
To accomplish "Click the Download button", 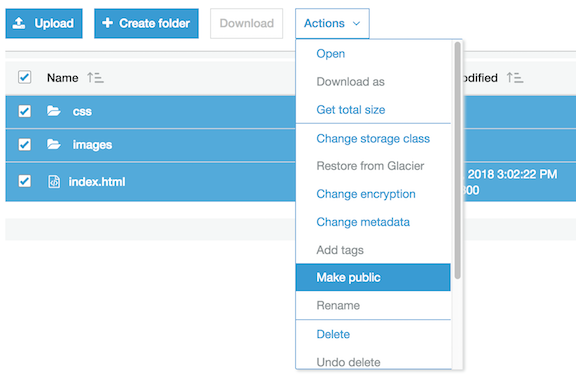I will tap(246, 24).
